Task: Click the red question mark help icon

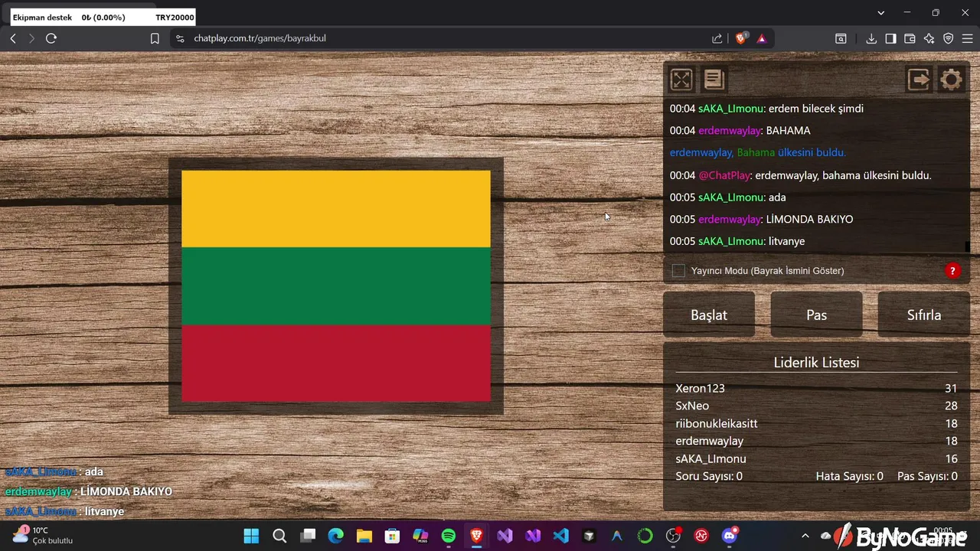Action: tap(952, 270)
